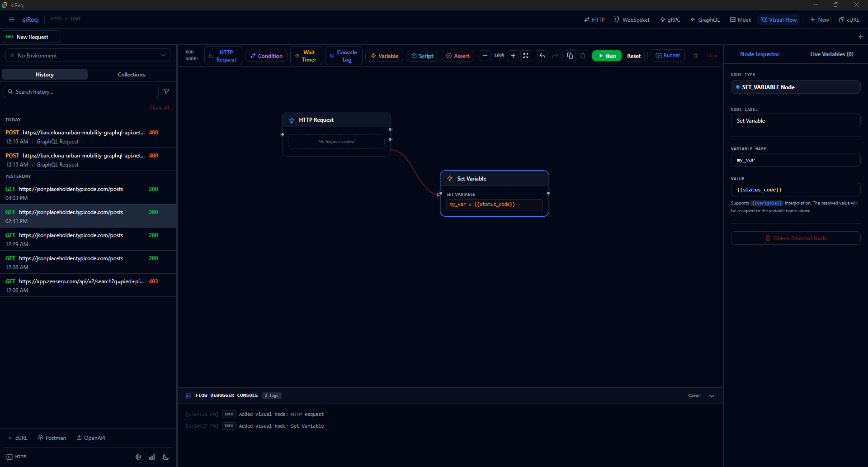Clear the Flow Debugger Console logs
The width and height of the screenshot is (868, 467).
pos(694,396)
